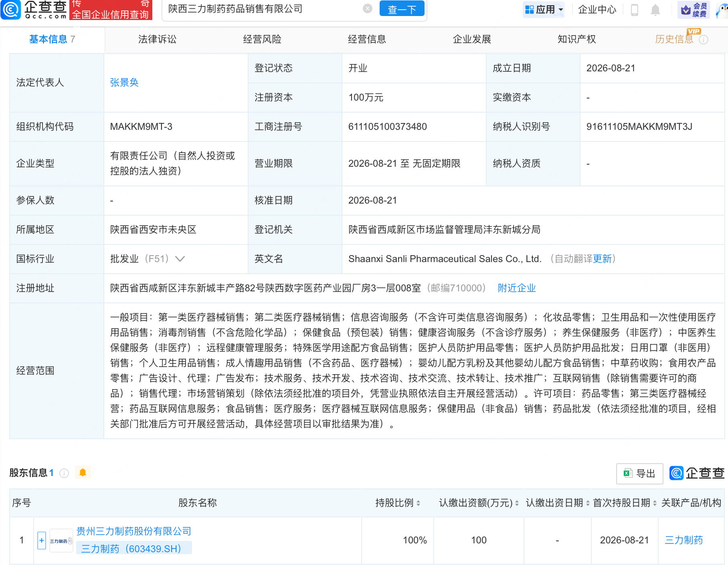Viewport: 728px width, 565px height.
Task: Click region value 陕西省西安市未央区
Action: pyautogui.click(x=153, y=230)
